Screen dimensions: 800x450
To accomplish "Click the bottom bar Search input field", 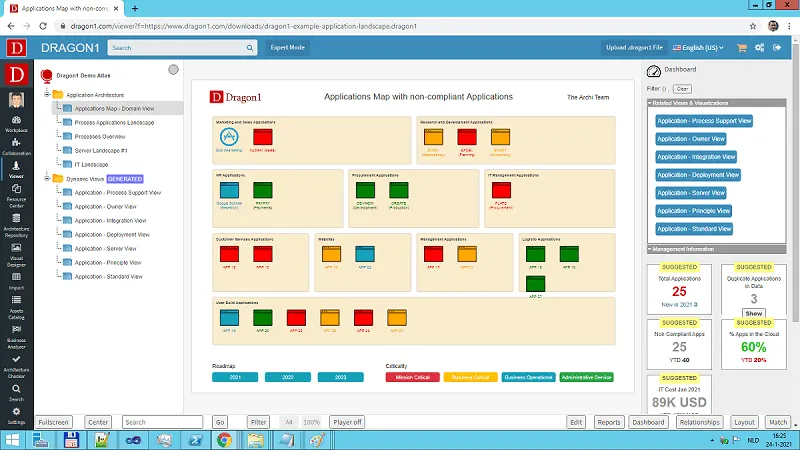I will pos(162,422).
